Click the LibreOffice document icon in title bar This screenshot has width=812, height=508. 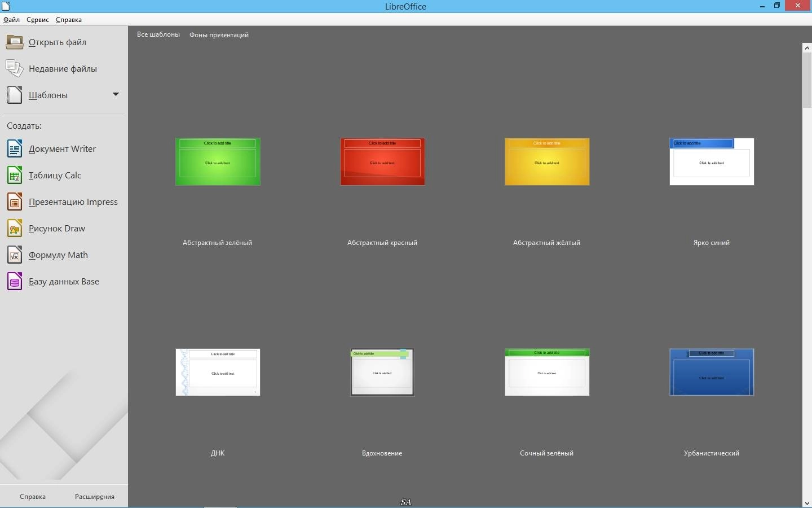click(6, 6)
